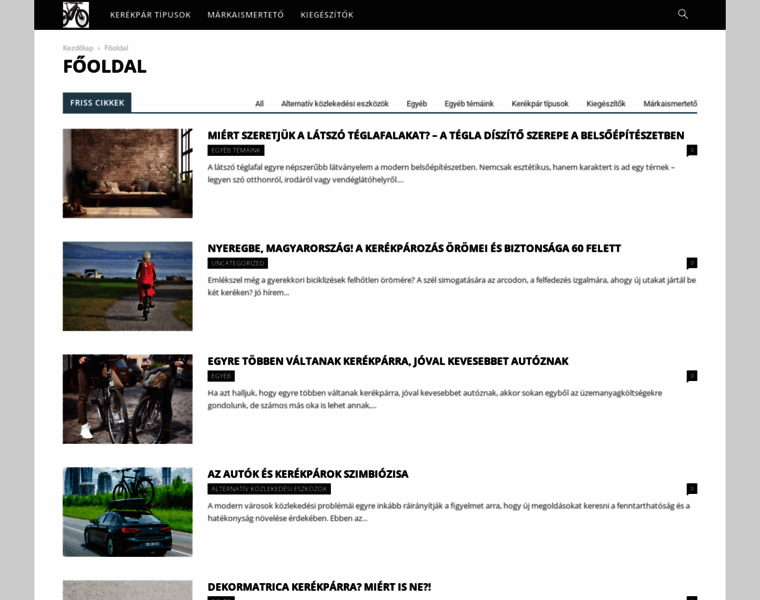Screen dimensions: 760x600
Task: Open the brick wall article thumbnail
Action: click(x=127, y=173)
